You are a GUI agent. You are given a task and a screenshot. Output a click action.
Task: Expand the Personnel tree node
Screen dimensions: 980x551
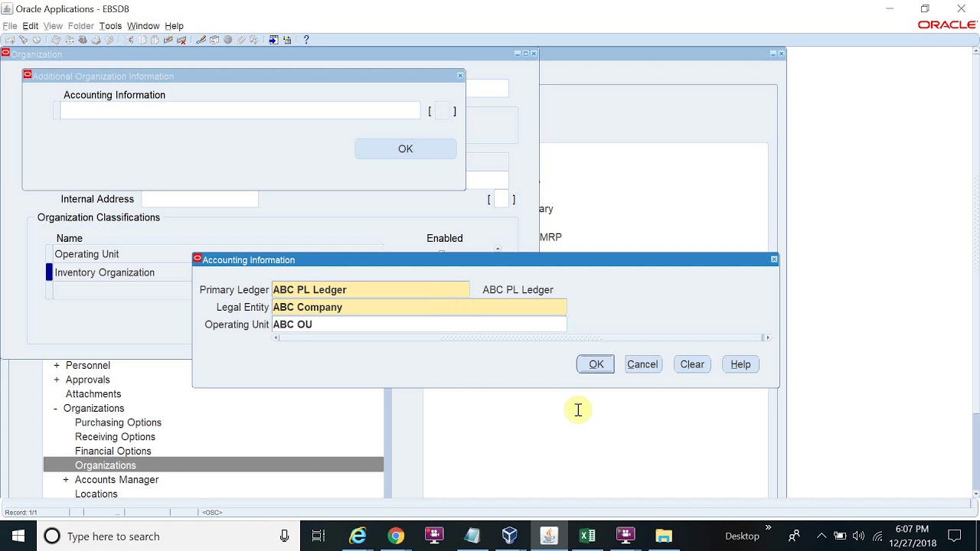click(x=56, y=365)
